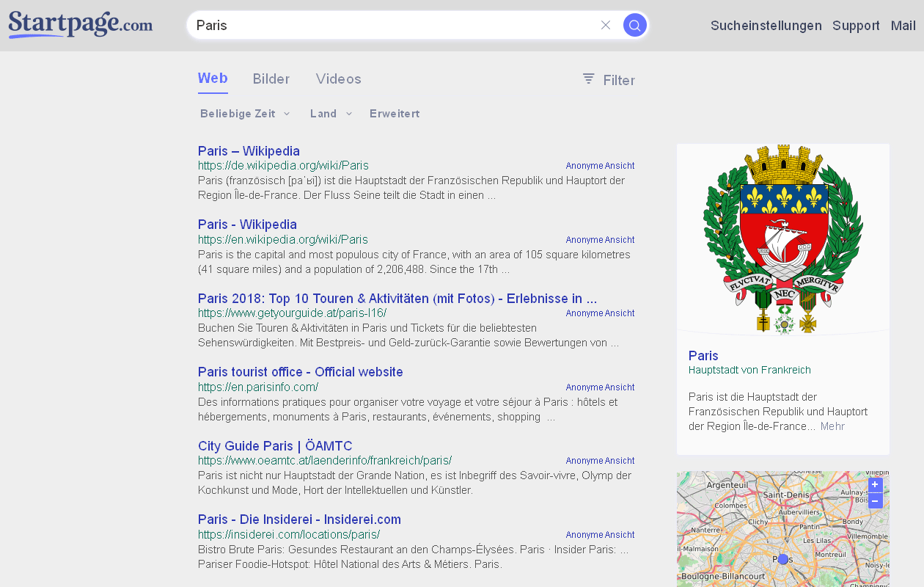Click 'Saint-Denis' label on the map
The image size is (924, 587).
point(786,495)
